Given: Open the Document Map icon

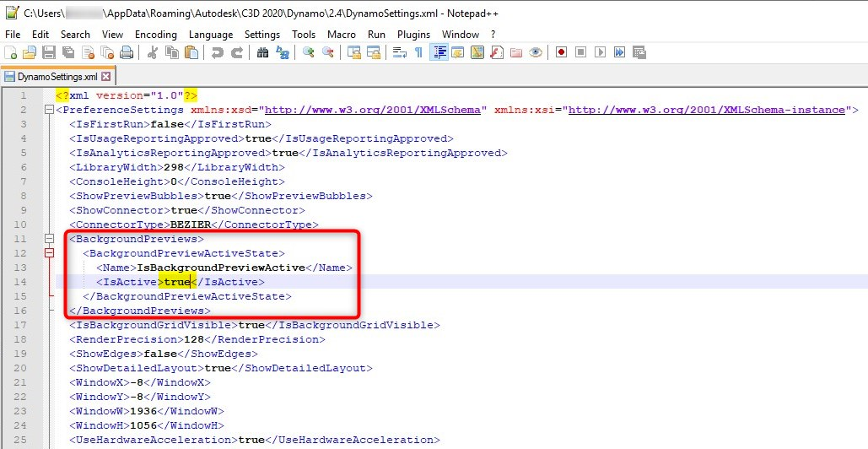Looking at the screenshot, I should pyautogui.click(x=477, y=52).
